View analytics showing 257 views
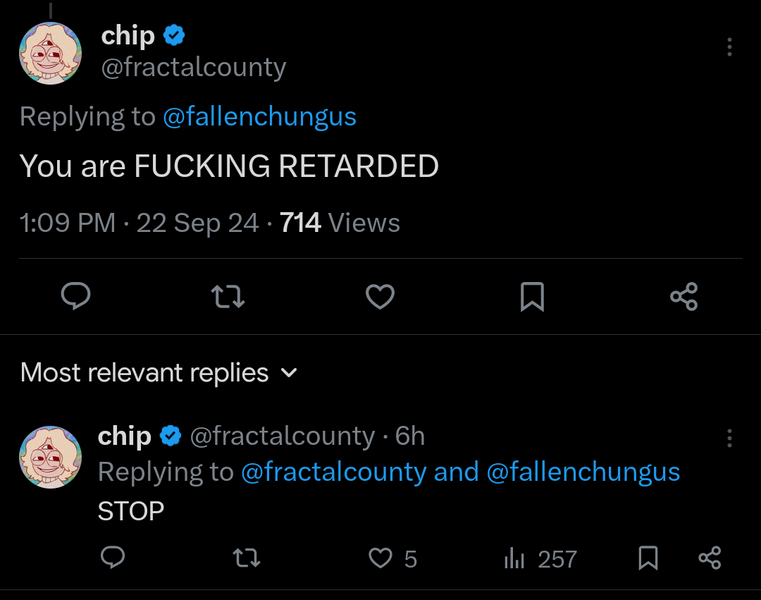Screen dimensions: 761x600 click(540, 558)
